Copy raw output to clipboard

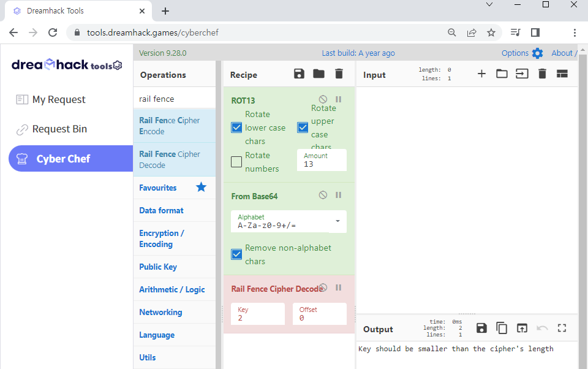[502, 328]
